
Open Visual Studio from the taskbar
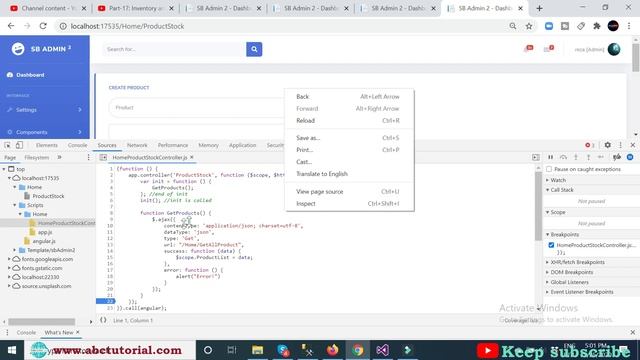coord(382,350)
